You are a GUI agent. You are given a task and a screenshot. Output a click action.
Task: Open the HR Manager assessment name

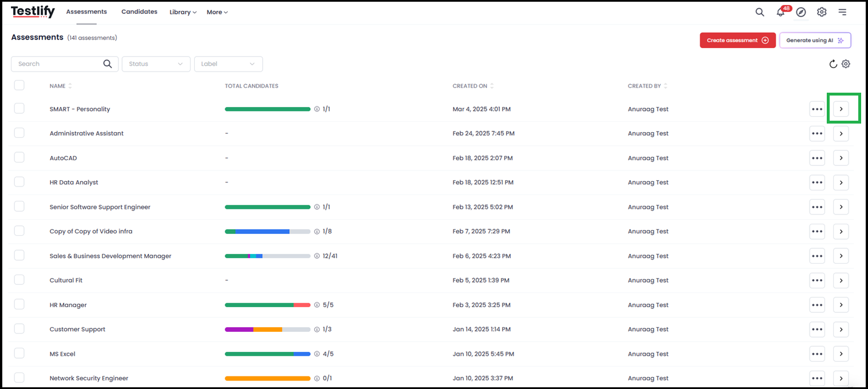pos(68,305)
